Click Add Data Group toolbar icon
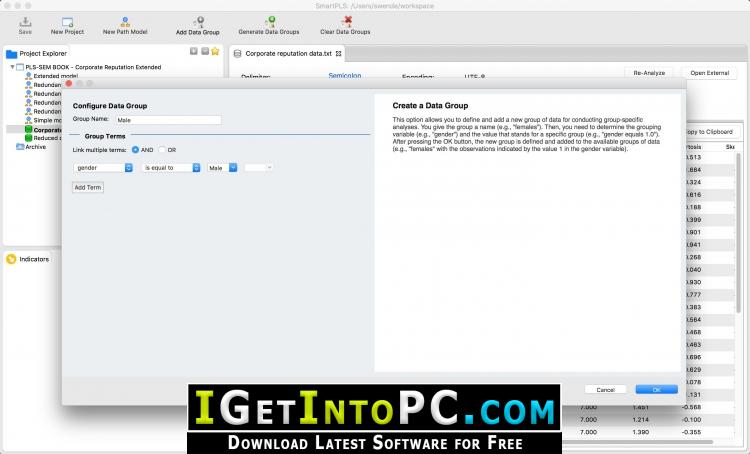750x454 pixels. [198, 25]
